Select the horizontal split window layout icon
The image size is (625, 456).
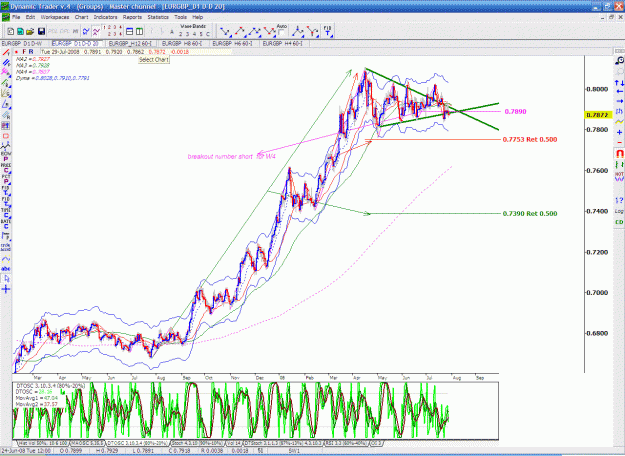[129, 31]
